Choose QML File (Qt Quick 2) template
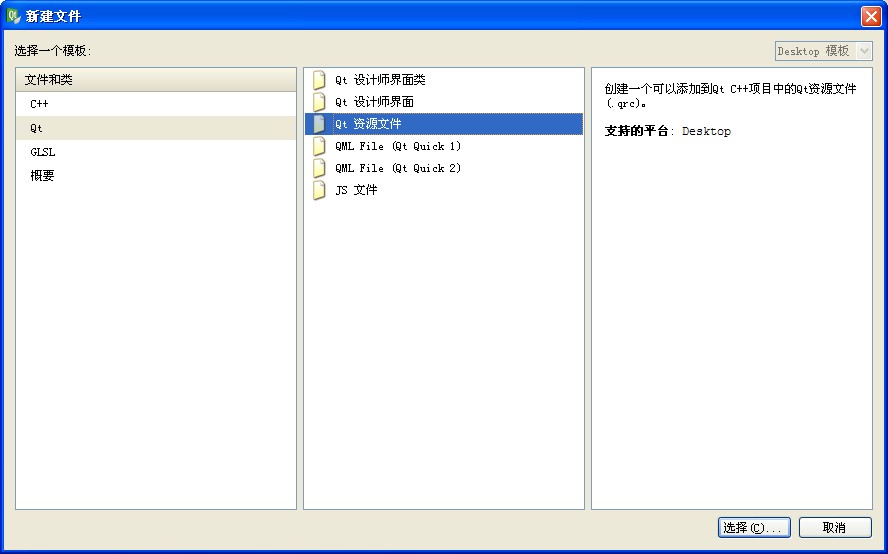Viewport: 888px width, 554px height. [444, 168]
